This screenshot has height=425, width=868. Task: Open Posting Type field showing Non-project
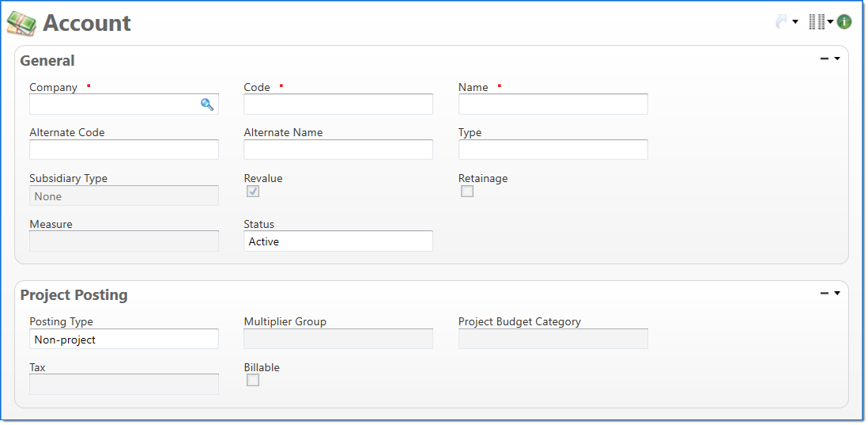tap(123, 340)
